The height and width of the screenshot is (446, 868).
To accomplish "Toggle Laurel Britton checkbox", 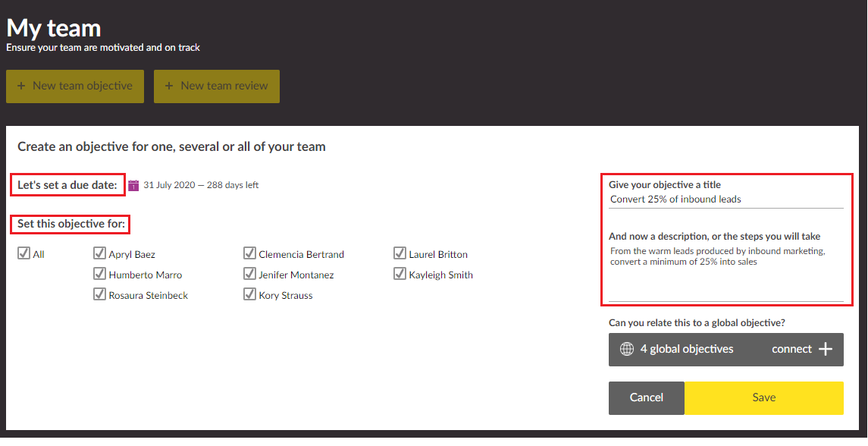I will (400, 254).
